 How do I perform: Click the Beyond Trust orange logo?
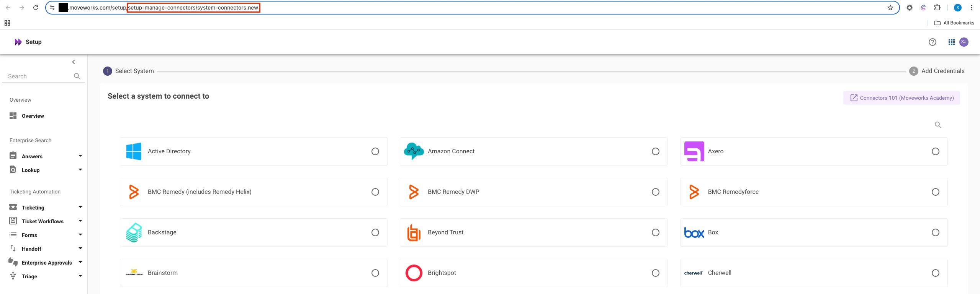click(x=414, y=232)
